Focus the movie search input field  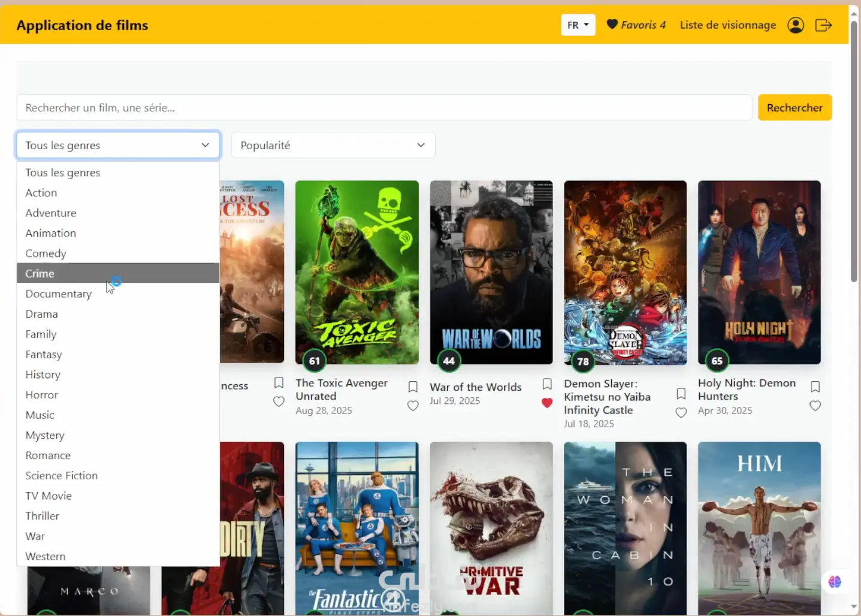pos(384,108)
